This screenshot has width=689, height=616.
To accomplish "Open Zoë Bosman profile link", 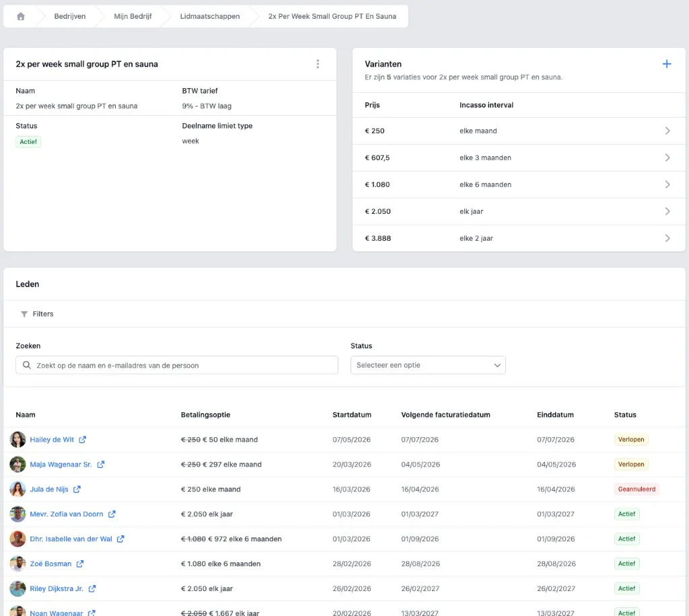I will click(x=50, y=564).
